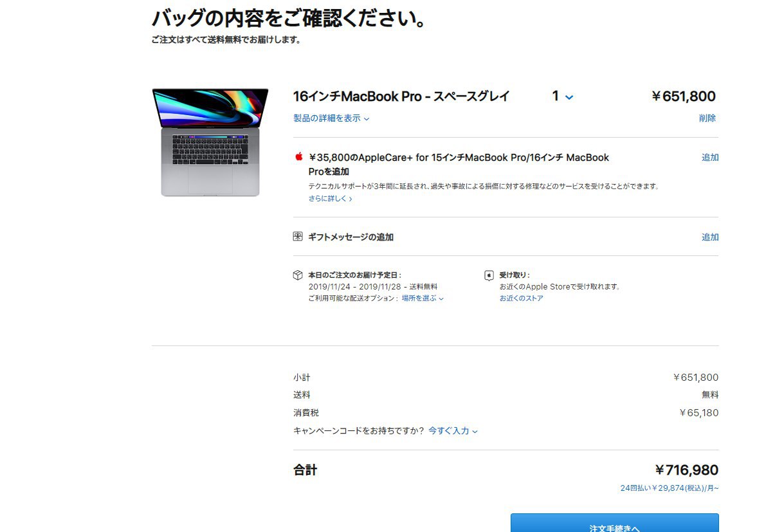Viewport: 784px width, 532px height.
Task: Click the MacBook Pro product image
Action: 210,142
